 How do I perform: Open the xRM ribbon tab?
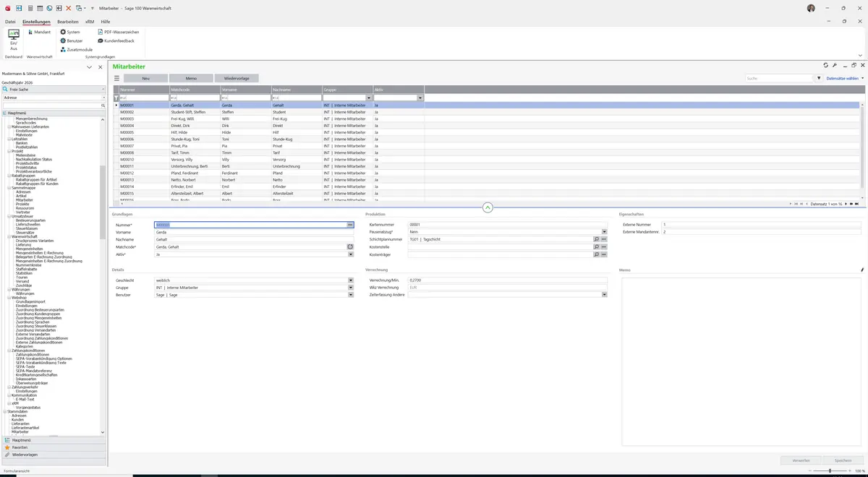(x=90, y=22)
